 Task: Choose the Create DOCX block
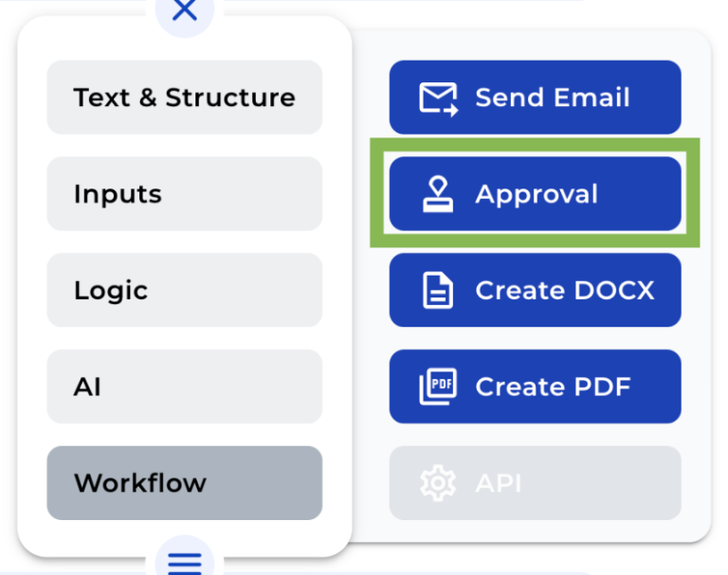coord(535,291)
